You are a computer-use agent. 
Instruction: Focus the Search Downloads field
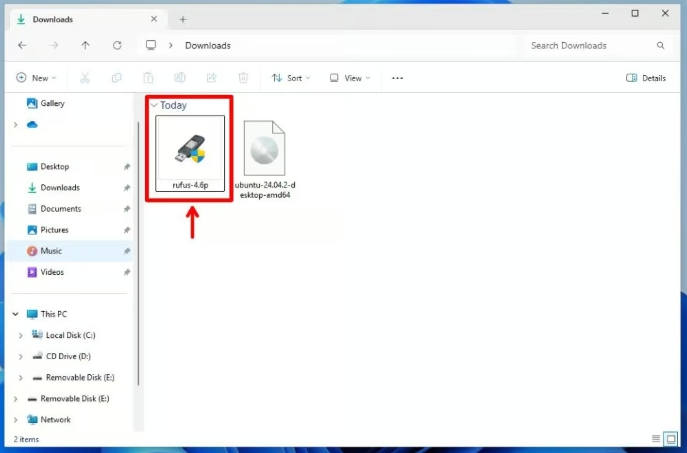[597, 46]
